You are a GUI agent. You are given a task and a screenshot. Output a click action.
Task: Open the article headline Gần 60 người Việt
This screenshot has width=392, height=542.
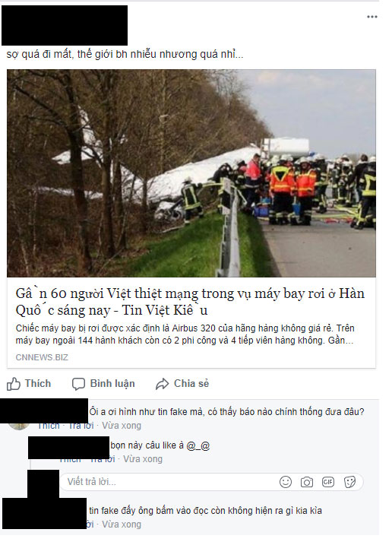coord(190,302)
